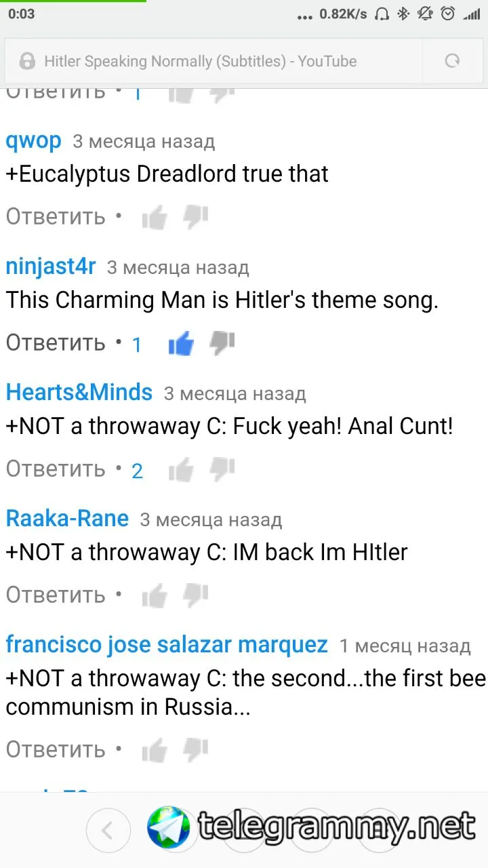
Task: Thumbs down Raaka-Rane's comment
Action: click(196, 595)
